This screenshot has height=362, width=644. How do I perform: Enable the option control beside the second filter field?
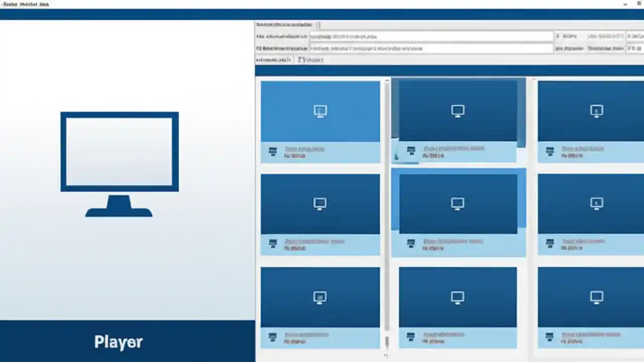(x=557, y=48)
